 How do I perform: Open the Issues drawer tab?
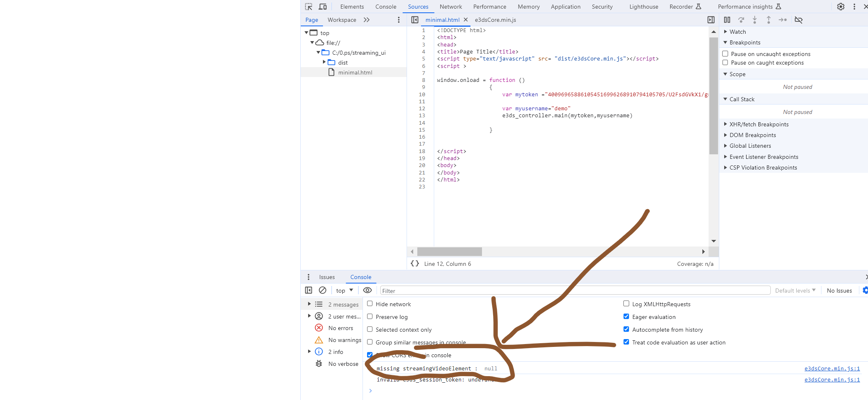(x=327, y=277)
